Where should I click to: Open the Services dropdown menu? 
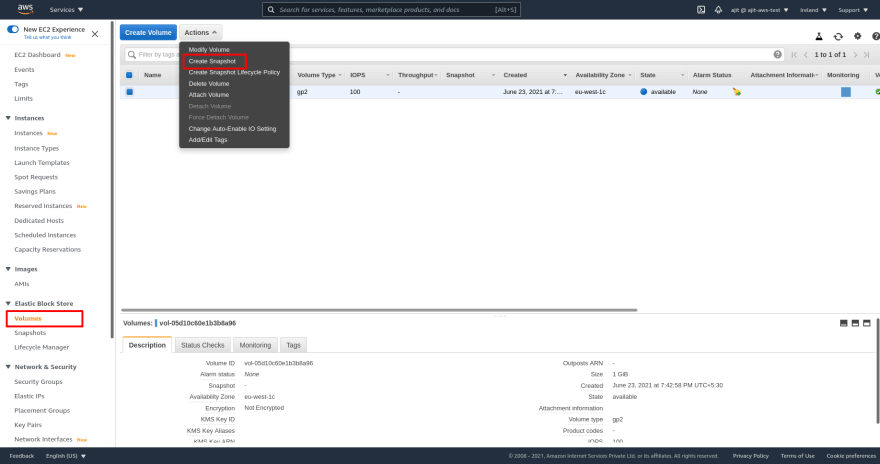tap(66, 10)
